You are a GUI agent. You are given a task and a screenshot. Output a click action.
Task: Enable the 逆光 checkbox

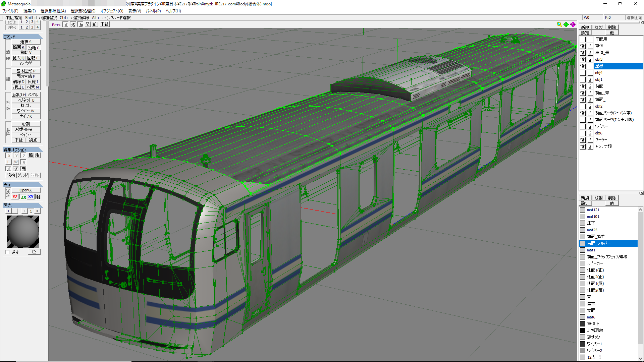(x=8, y=252)
